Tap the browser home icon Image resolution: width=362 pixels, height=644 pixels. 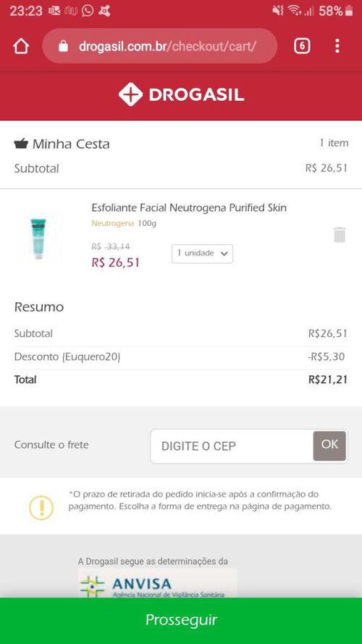coord(21,46)
